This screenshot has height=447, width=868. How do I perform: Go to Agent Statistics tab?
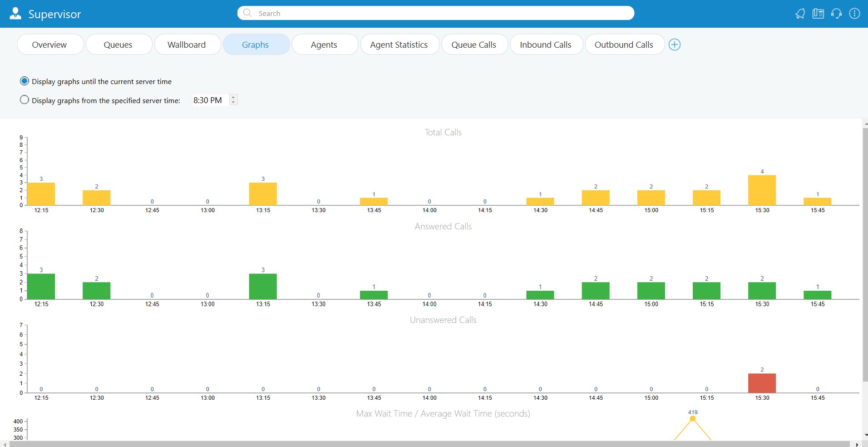pyautogui.click(x=399, y=45)
